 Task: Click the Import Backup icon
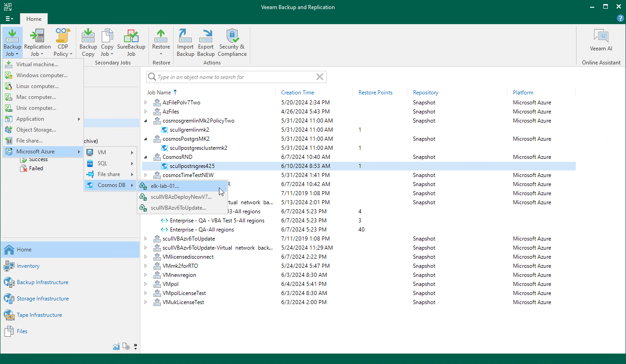coord(185,42)
